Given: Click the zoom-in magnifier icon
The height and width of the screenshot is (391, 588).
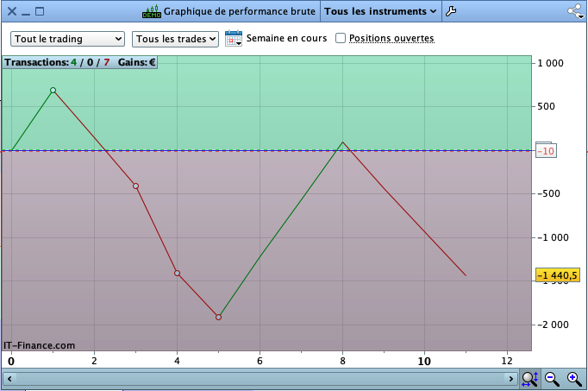Looking at the screenshot, I should click(574, 379).
